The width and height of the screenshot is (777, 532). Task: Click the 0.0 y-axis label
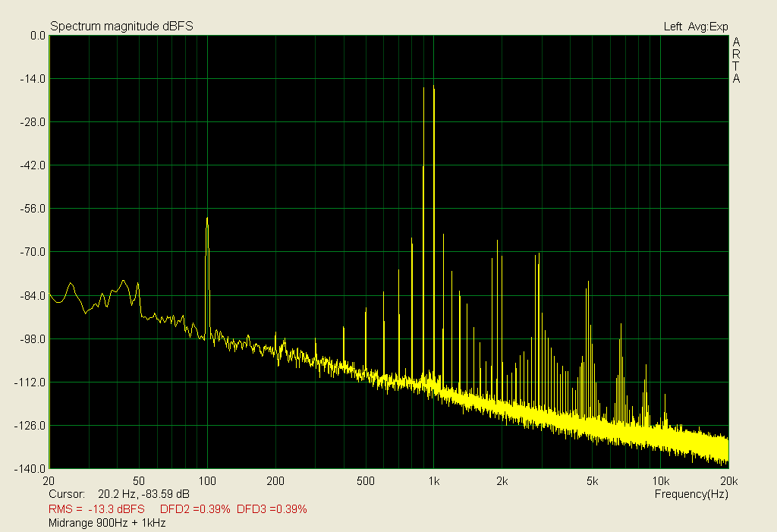(38, 36)
